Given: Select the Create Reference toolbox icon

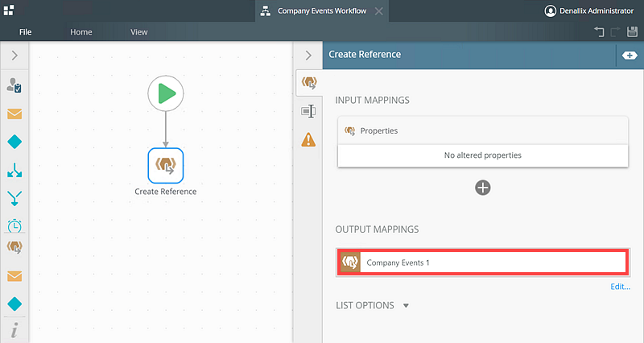Looking at the screenshot, I should pos(14,247).
